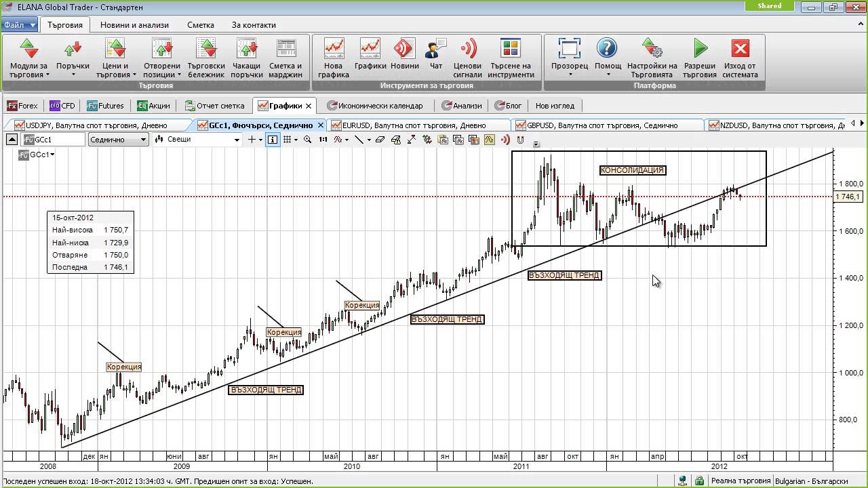Viewport: 868px width, 488px height.
Task: Click Реална търговия status bar label
Action: coord(741,481)
